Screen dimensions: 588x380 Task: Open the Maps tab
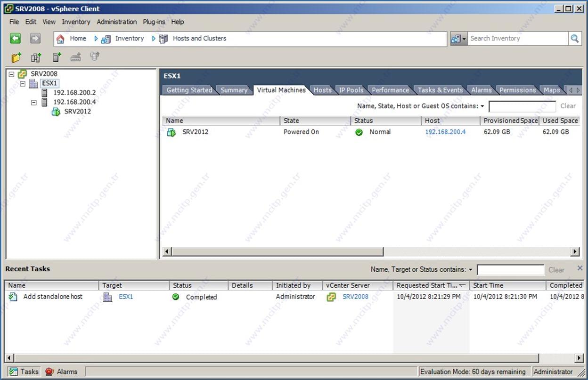tap(552, 90)
